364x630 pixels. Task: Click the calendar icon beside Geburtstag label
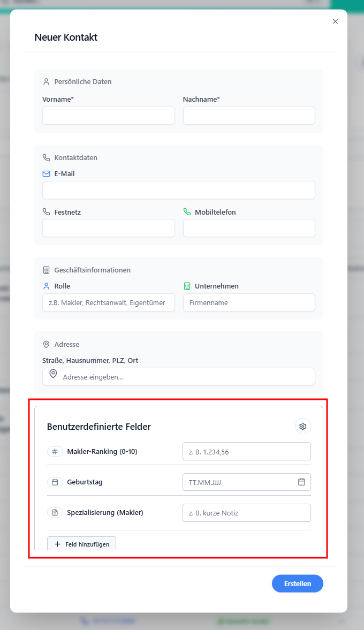(x=55, y=482)
